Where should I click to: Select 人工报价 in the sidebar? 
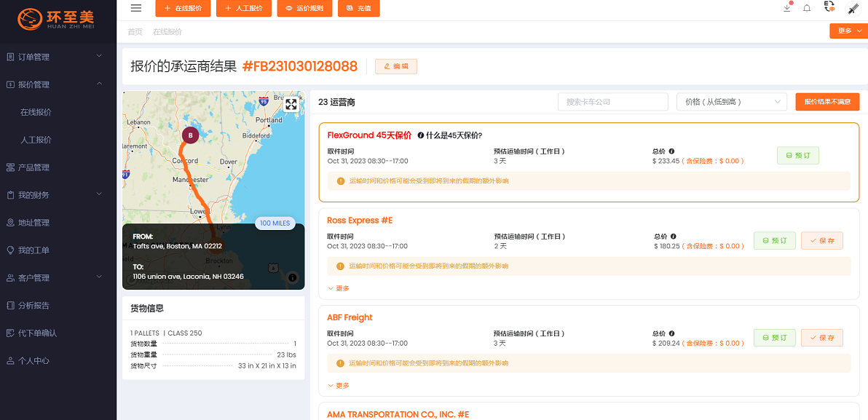(36, 140)
